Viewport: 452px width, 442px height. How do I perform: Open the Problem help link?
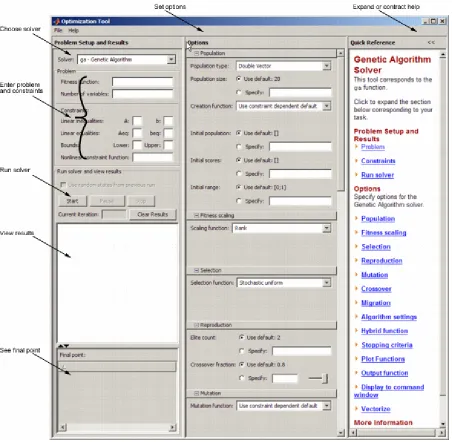373,147
